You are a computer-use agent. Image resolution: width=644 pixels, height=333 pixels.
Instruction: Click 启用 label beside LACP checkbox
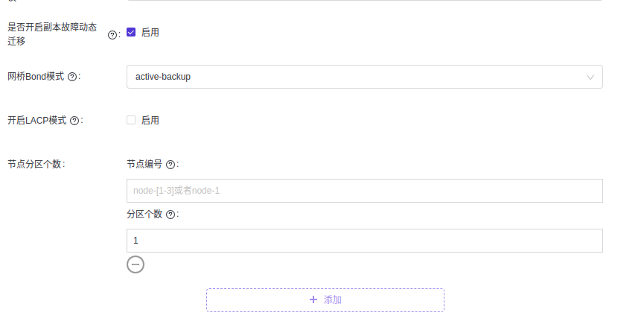pyautogui.click(x=150, y=120)
